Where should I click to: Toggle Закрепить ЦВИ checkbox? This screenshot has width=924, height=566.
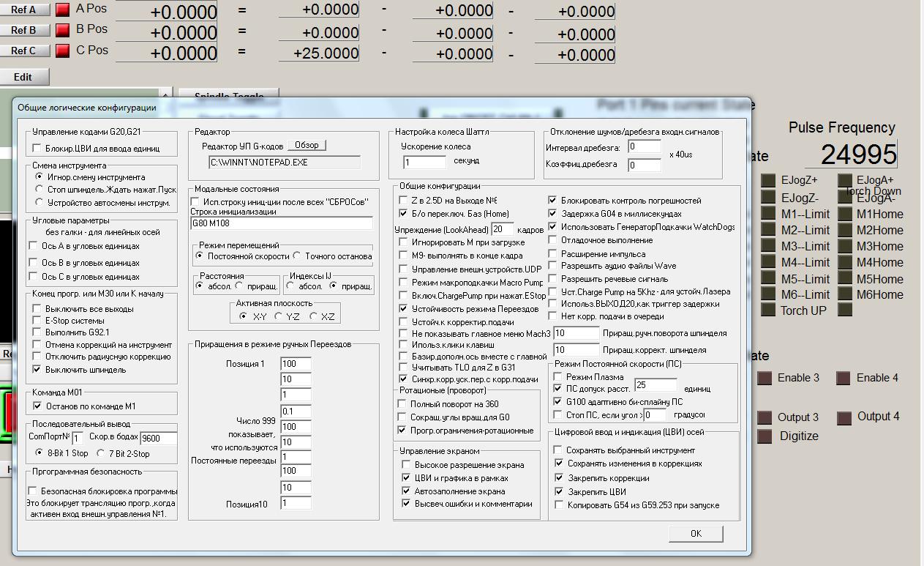560,491
